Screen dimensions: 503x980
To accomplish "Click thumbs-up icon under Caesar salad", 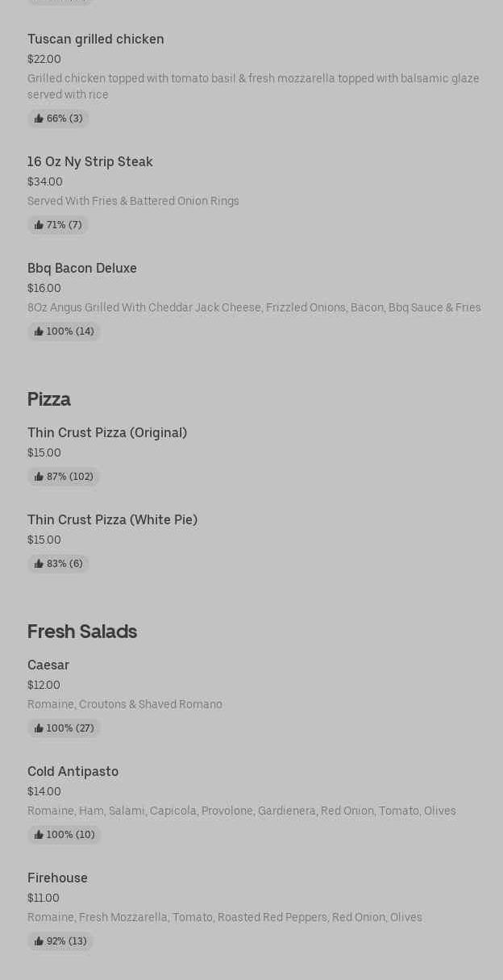I will click(x=39, y=728).
